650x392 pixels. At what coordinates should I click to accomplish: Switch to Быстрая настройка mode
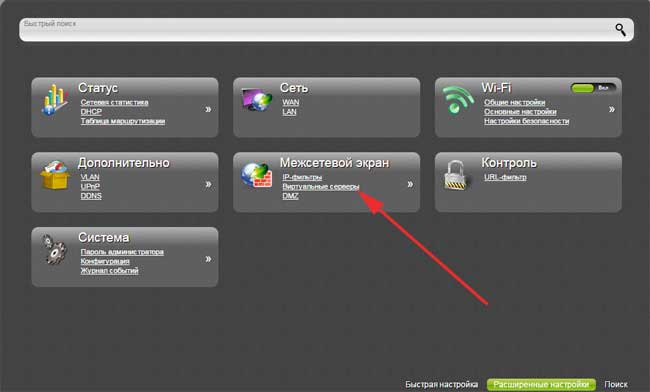(x=441, y=385)
